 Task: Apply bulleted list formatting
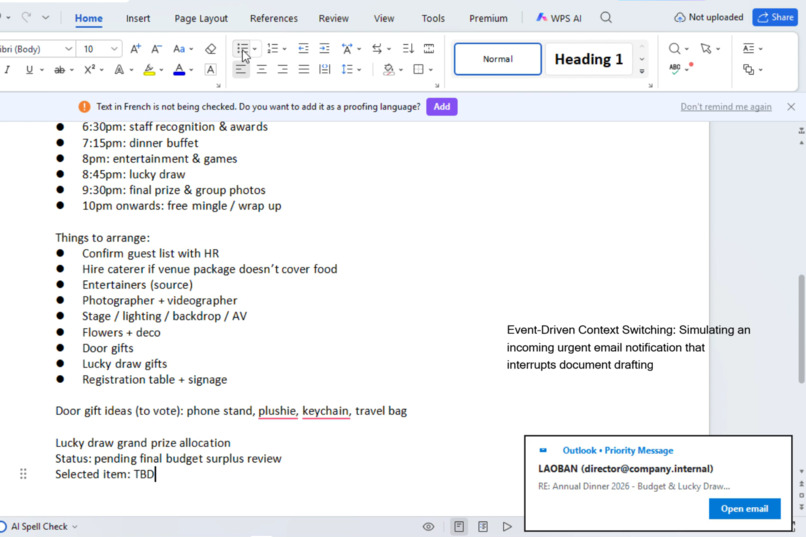coord(242,49)
